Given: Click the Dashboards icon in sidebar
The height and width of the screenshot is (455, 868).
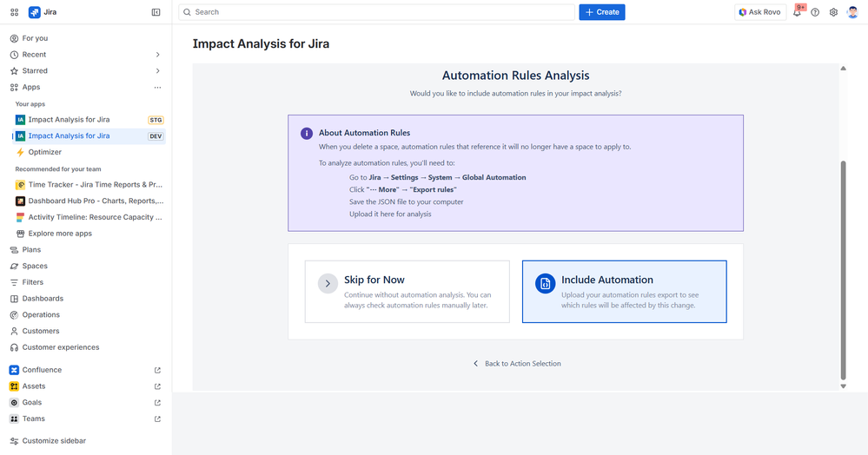Looking at the screenshot, I should point(15,299).
